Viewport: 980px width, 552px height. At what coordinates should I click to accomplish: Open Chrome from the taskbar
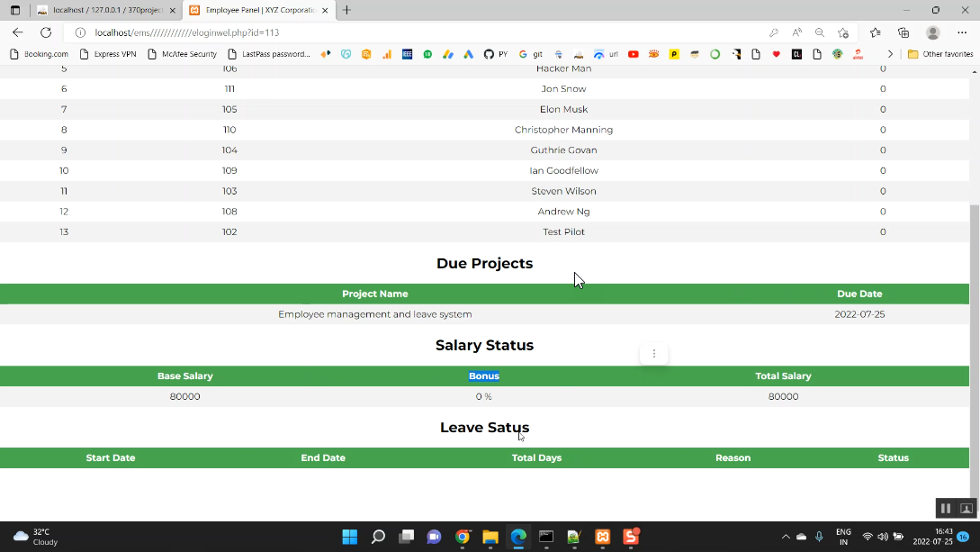[463, 537]
